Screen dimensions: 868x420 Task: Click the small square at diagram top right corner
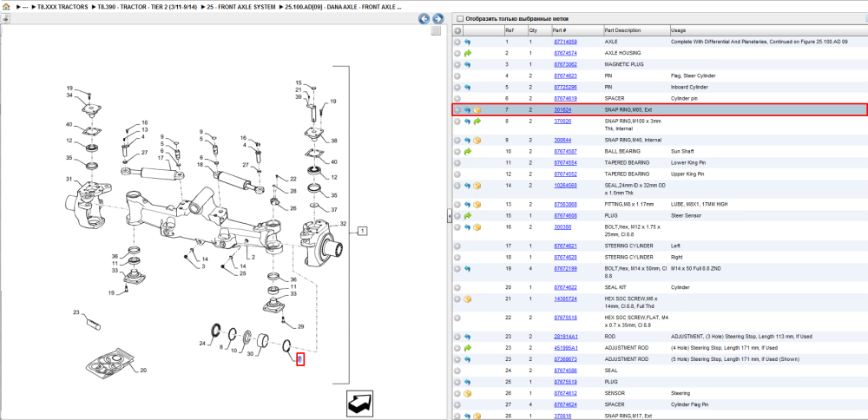click(x=436, y=31)
